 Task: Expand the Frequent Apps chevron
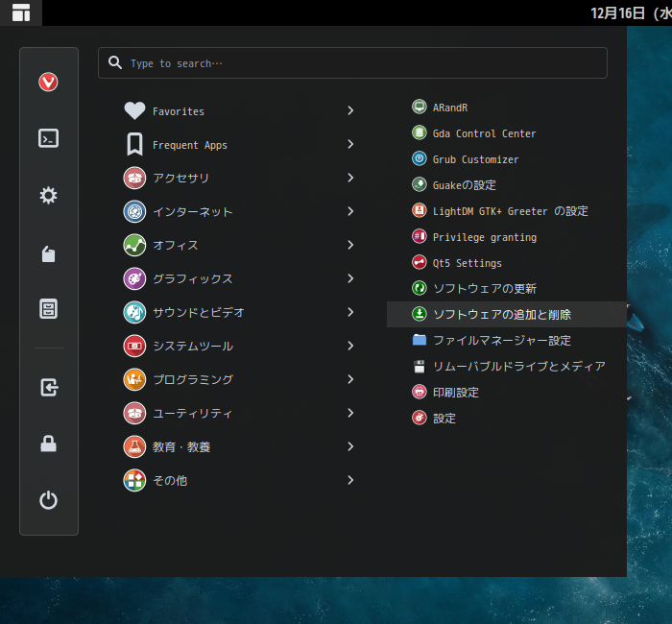click(x=350, y=144)
